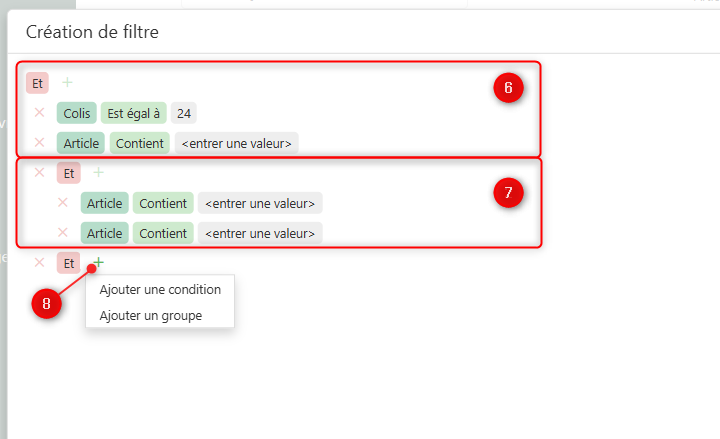Open the Colis field selector
Viewport: 720px width, 439px height.
pyautogui.click(x=76, y=113)
